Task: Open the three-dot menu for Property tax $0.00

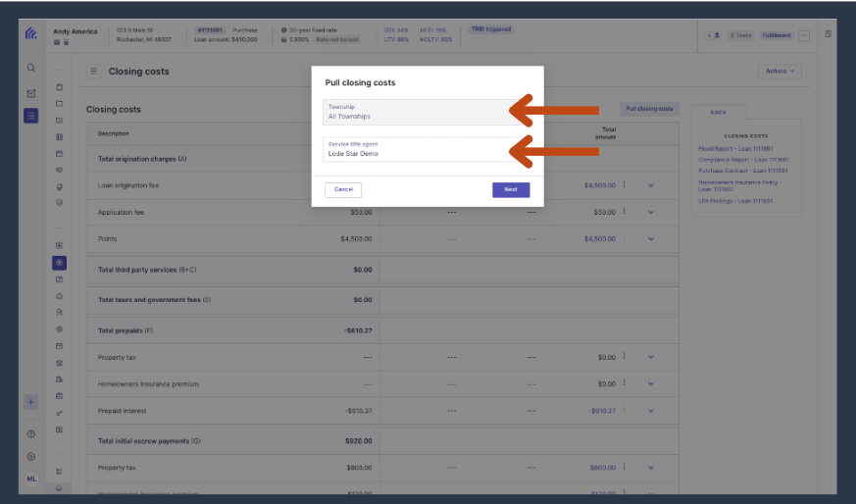Action: tap(624, 356)
